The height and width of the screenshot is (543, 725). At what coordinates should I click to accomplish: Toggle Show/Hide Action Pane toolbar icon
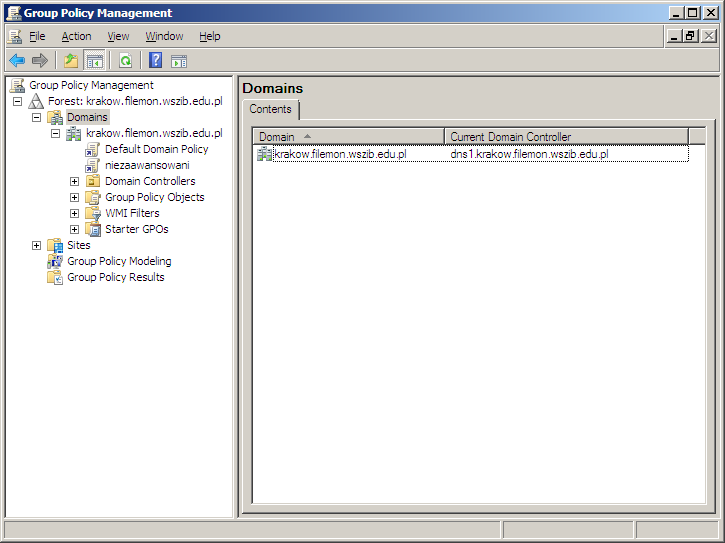point(179,61)
